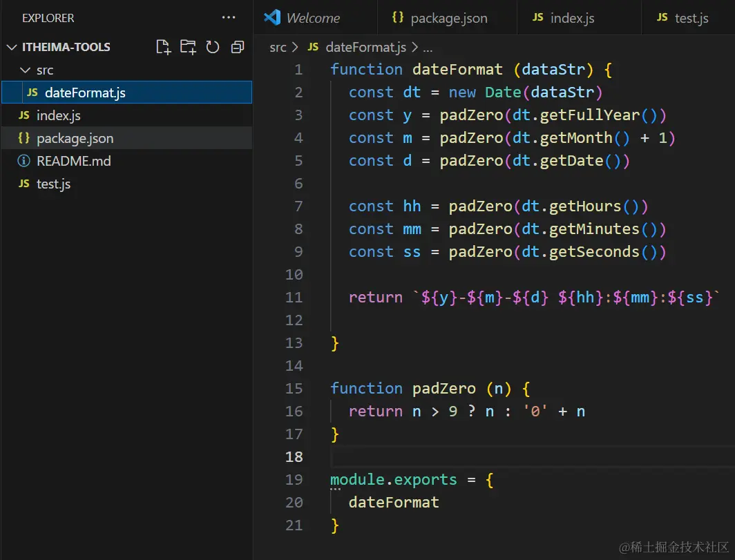Click 'new Date(dataStr)' on line 2
The height and width of the screenshot is (560, 735).
[x=526, y=93]
